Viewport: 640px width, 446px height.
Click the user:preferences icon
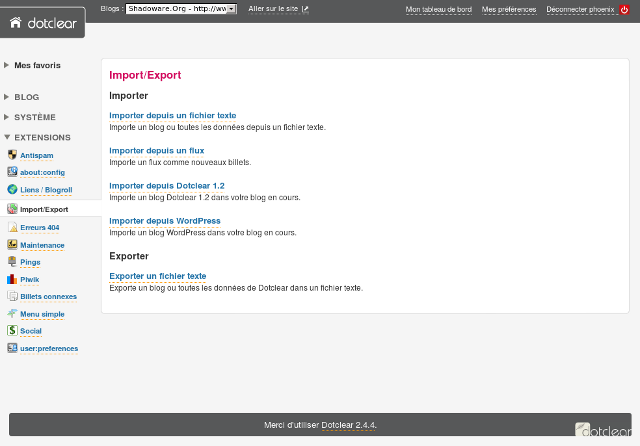tap(12, 348)
